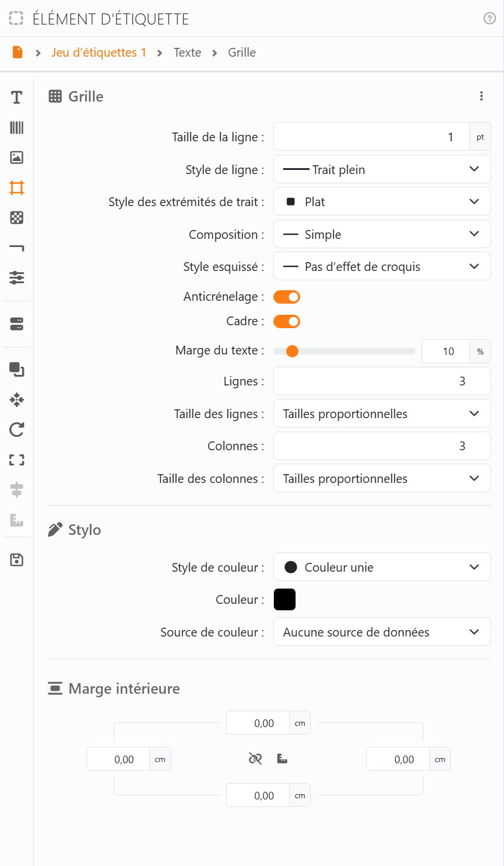Click the Marge du texte percentage field
Image resolution: width=504 pixels, height=866 pixels.
pos(446,351)
